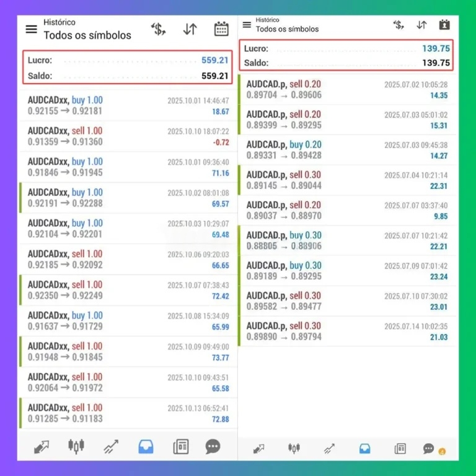Open the Trade tab in left bottom bar
476x476 pixels.
pyautogui.click(x=111, y=446)
